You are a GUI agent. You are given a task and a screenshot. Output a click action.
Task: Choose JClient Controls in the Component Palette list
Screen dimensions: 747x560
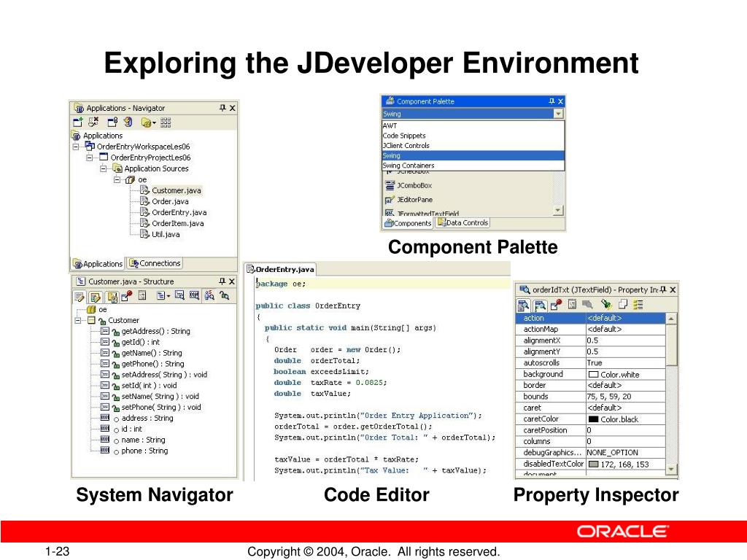(x=473, y=146)
